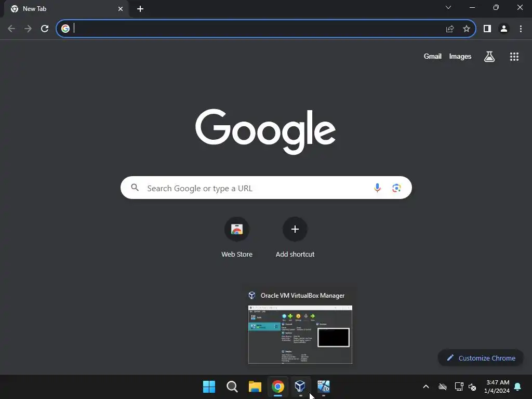
Task: Share this page using the share icon
Action: click(x=450, y=29)
